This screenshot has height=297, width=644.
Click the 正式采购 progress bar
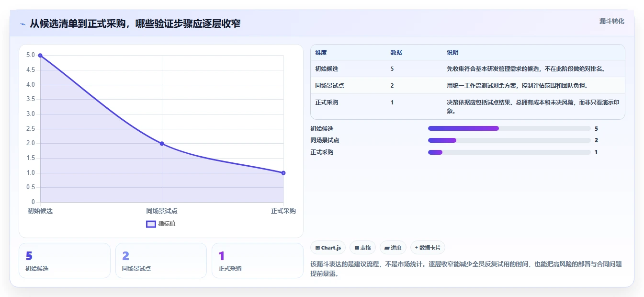pos(509,152)
